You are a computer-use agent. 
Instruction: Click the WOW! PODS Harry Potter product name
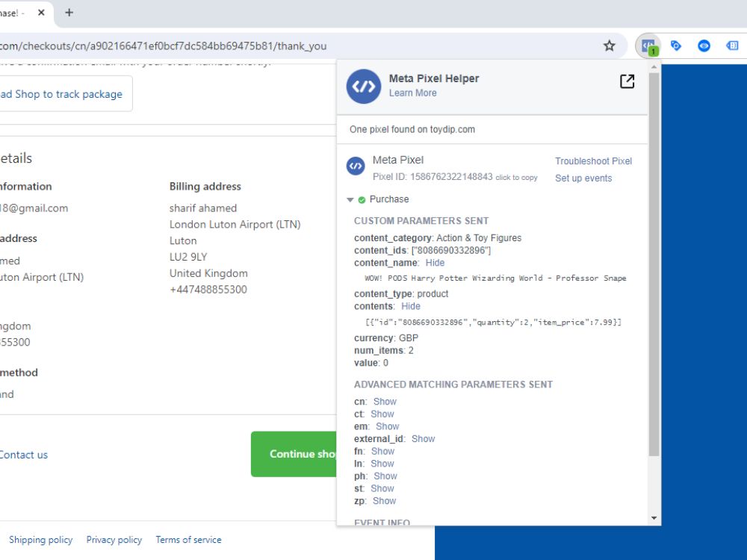(x=495, y=278)
